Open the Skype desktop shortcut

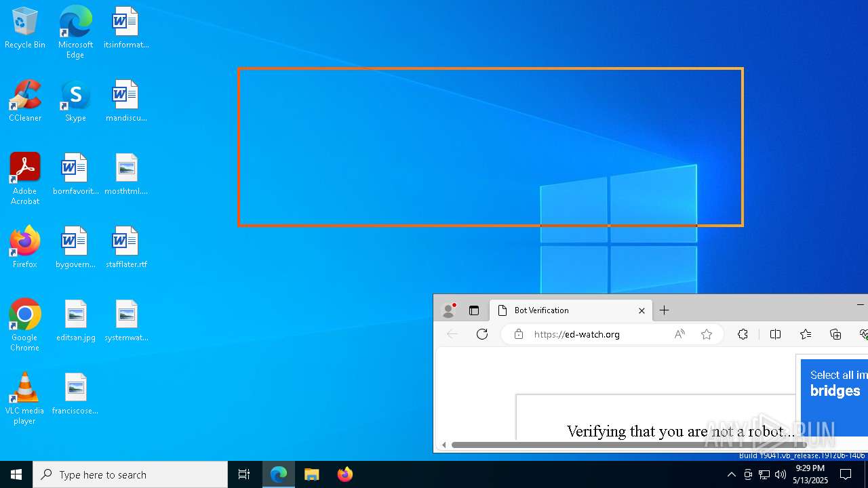tap(75, 101)
